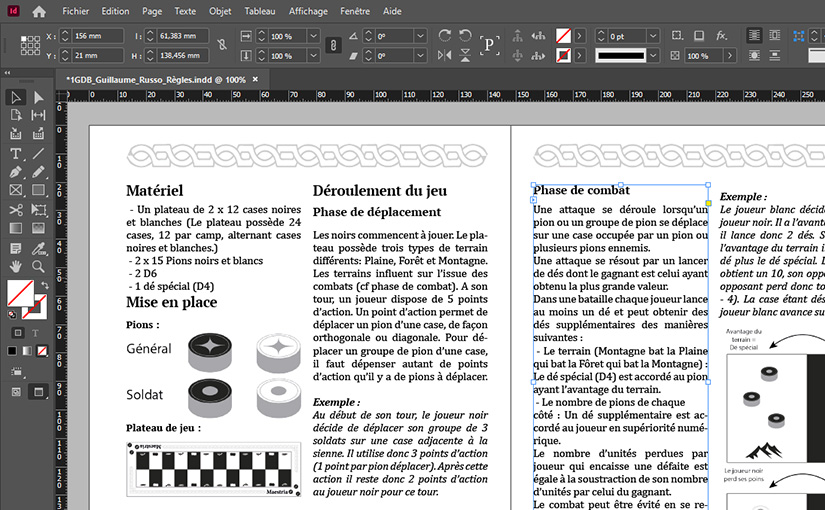Enable no text wrap

pos(754,36)
